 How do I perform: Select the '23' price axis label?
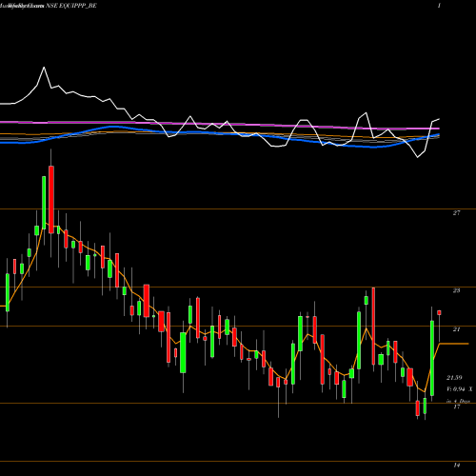tap(456, 290)
